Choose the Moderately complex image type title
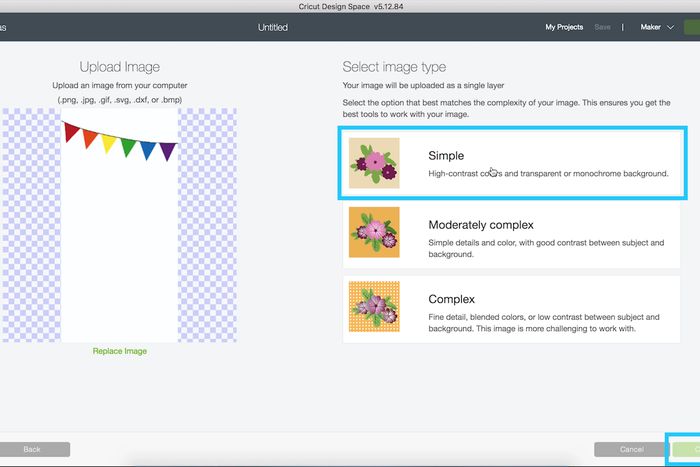This screenshot has height=467, width=700. (481, 225)
